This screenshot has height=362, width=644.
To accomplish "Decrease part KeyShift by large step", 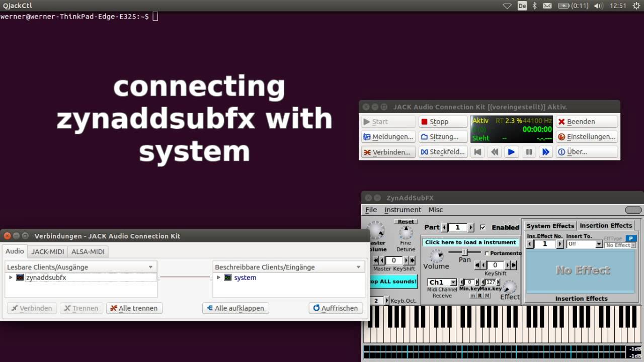I will click(x=477, y=265).
